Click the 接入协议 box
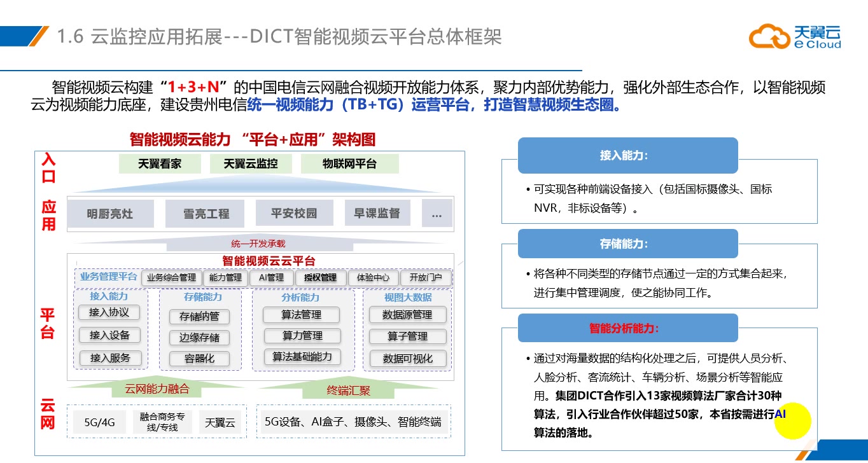This screenshot has width=868, height=463. (x=109, y=312)
